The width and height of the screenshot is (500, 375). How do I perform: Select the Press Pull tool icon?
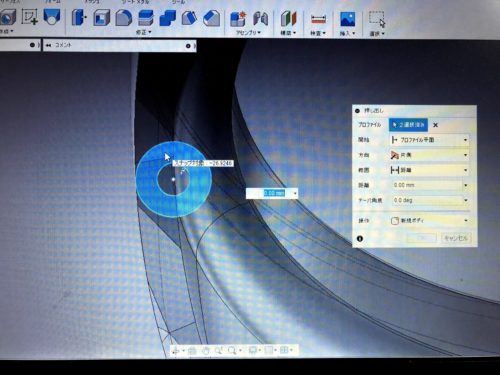[79, 17]
